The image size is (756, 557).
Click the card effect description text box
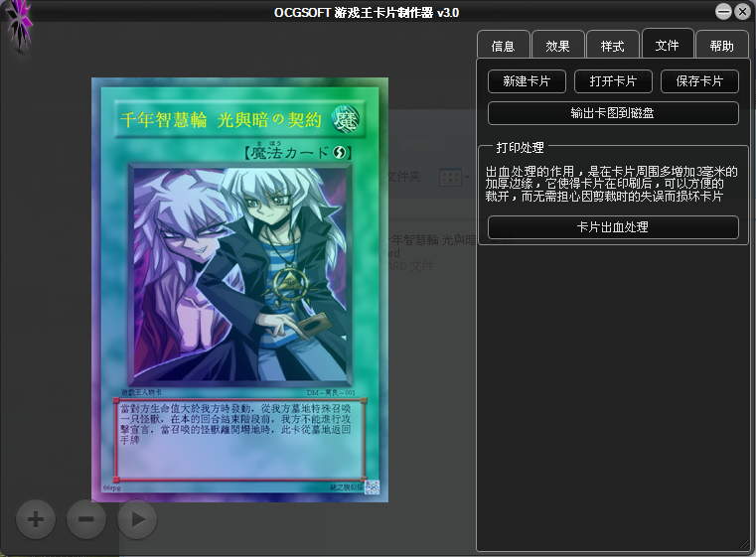239,440
